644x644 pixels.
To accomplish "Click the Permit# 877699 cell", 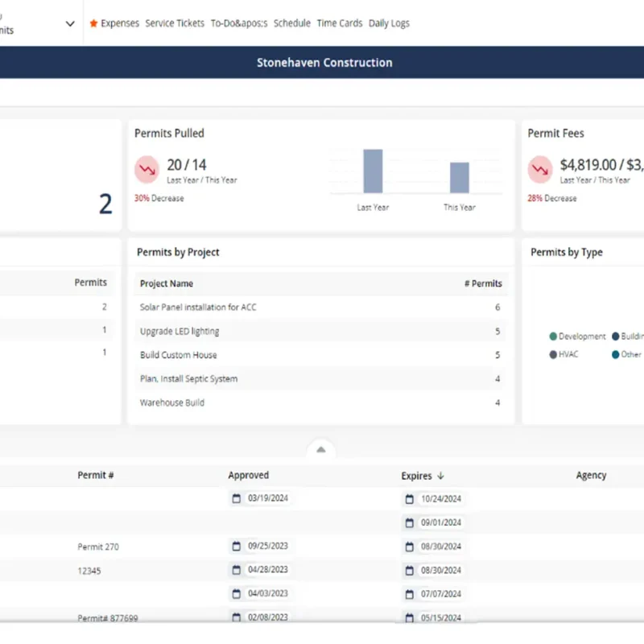I will pyautogui.click(x=108, y=617).
